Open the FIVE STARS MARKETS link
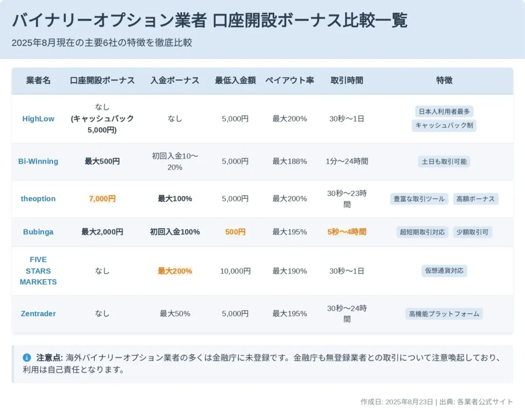Viewport: 525px width, 420px height. pos(38,271)
